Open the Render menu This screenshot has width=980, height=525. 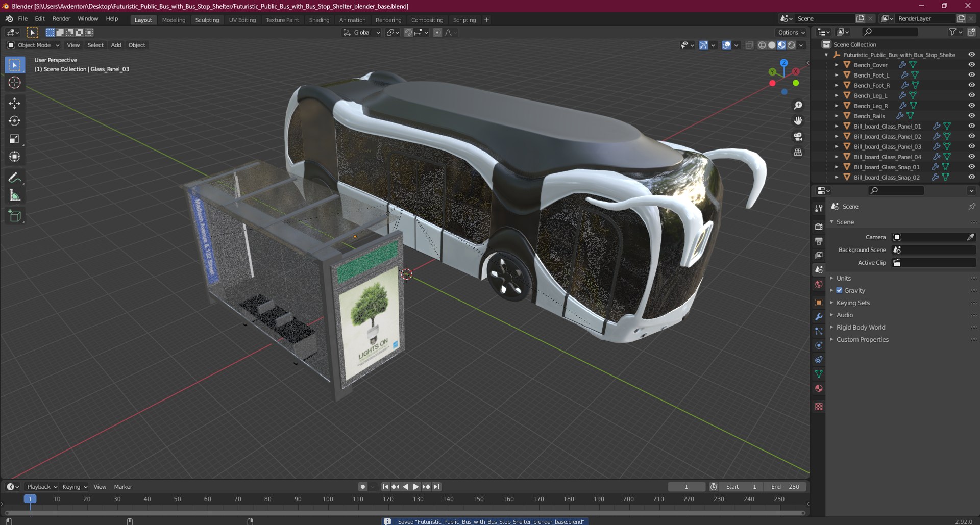pyautogui.click(x=61, y=19)
